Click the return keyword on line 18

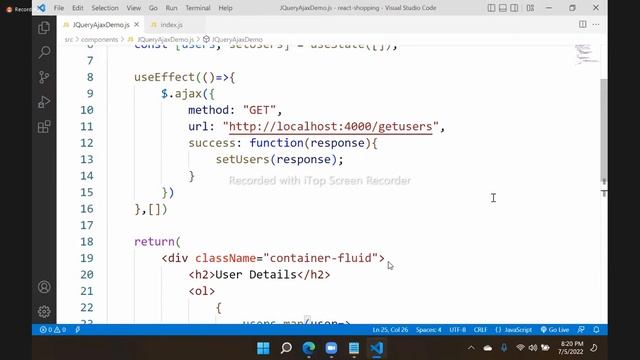(154, 242)
